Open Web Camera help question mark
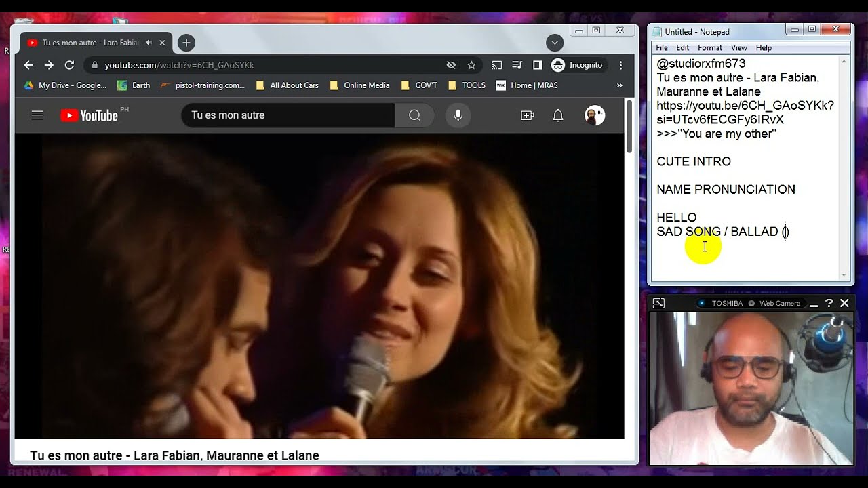This screenshot has width=868, height=488. [x=829, y=303]
